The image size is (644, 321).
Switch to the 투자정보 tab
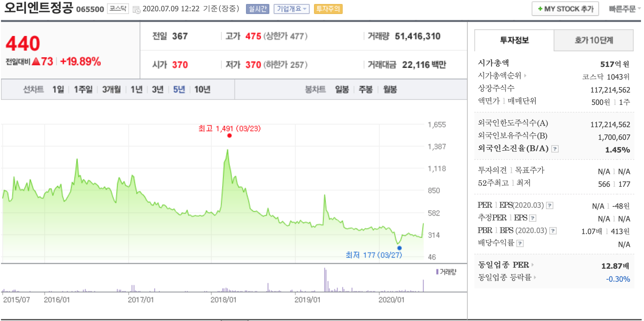point(514,40)
